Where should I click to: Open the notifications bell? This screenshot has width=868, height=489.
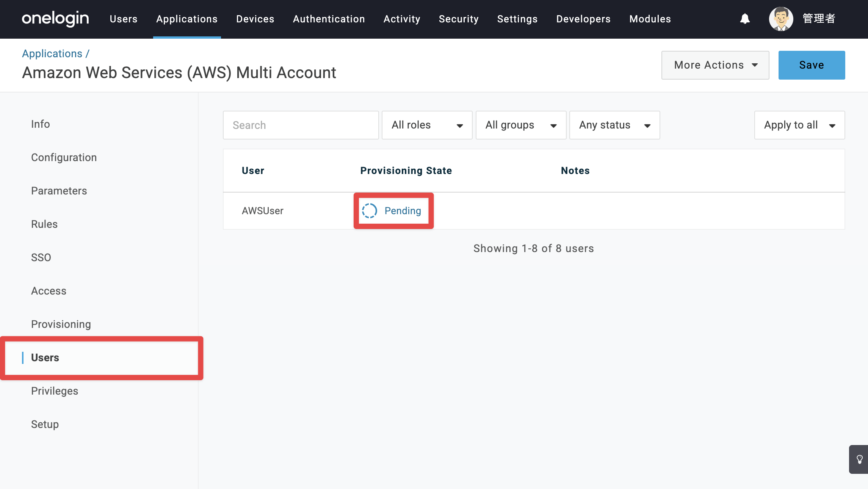click(x=745, y=19)
